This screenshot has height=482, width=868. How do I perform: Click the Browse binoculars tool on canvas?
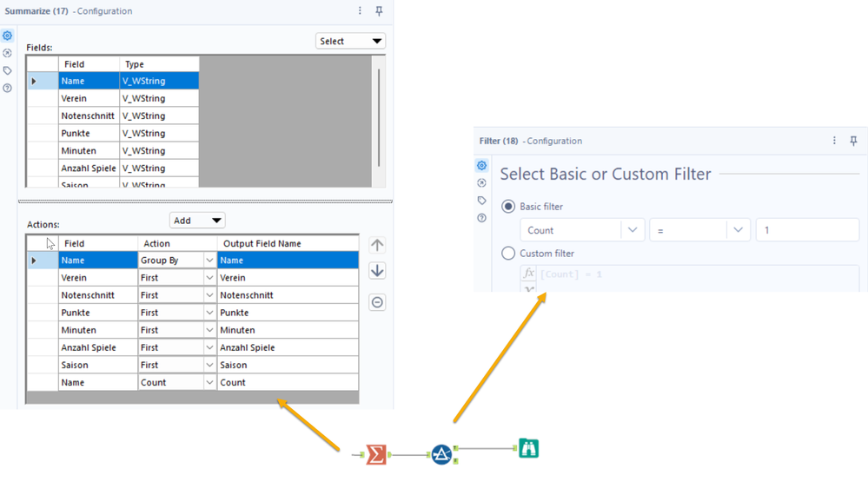528,448
